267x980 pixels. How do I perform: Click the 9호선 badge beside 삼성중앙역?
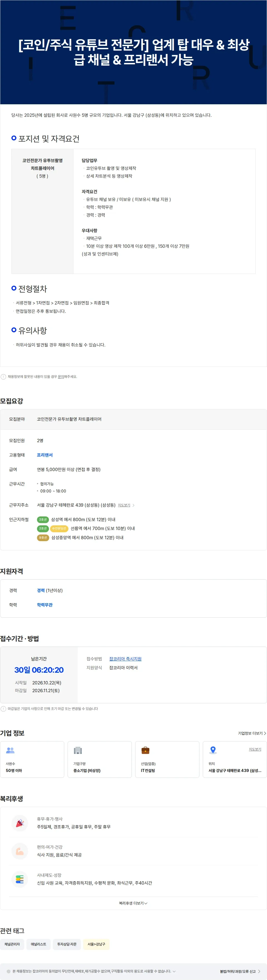pyautogui.click(x=43, y=538)
